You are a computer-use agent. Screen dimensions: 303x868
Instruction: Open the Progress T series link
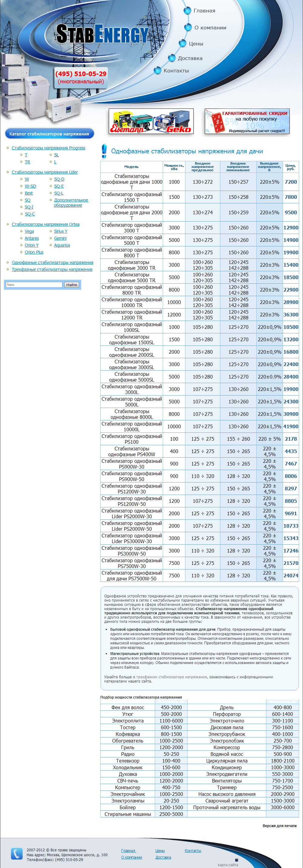point(26,155)
